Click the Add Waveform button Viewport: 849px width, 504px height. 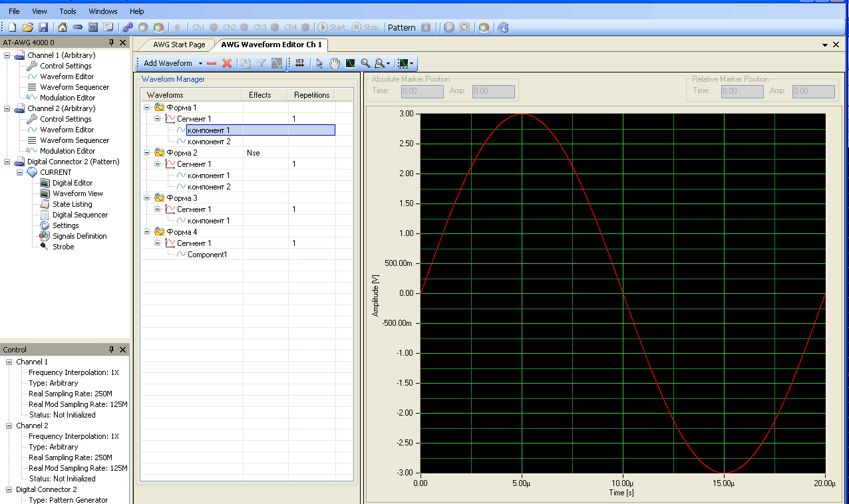[168, 63]
